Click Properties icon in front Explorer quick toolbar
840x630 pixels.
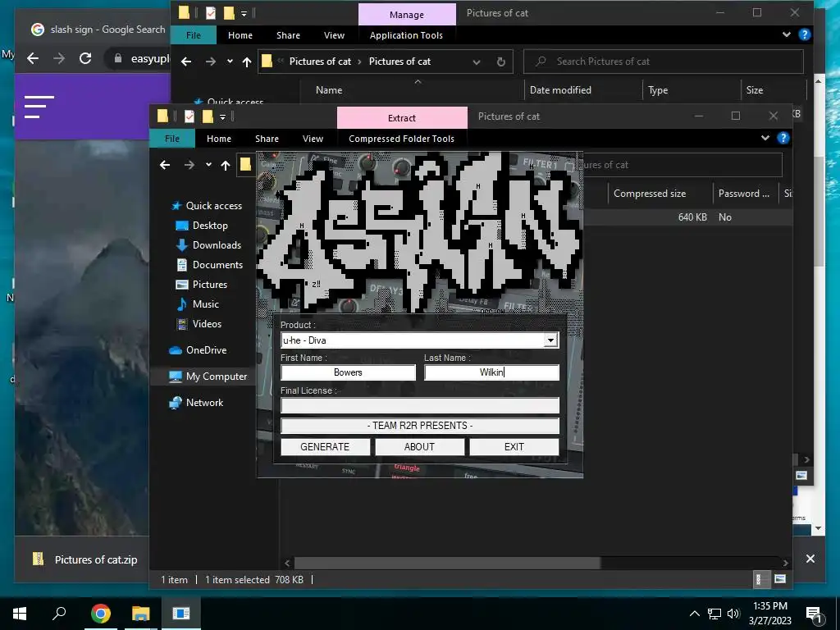pos(189,116)
